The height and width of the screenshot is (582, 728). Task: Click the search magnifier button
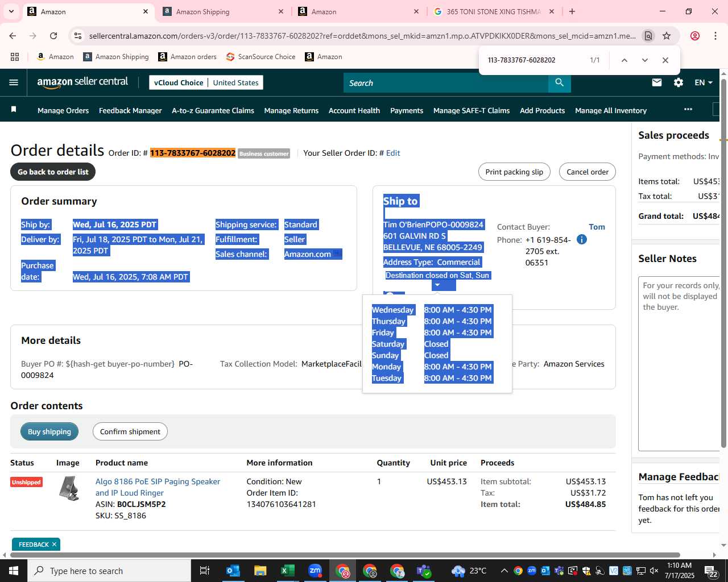560,83
